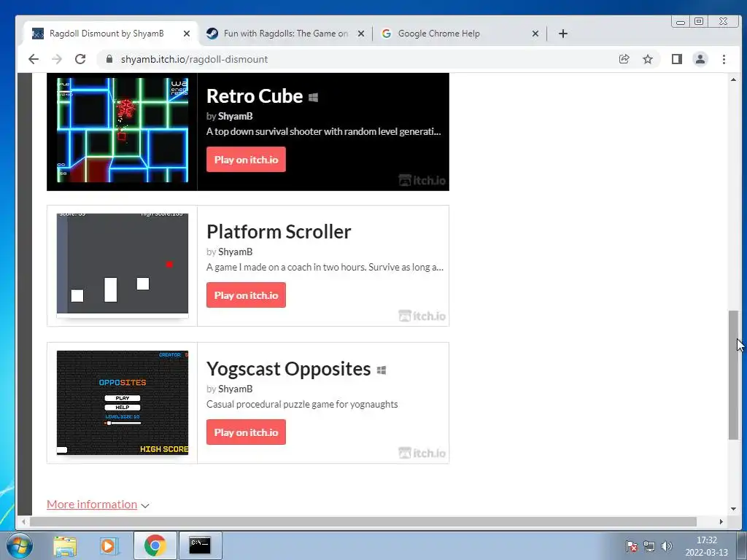The height and width of the screenshot is (560, 747).
Task: Click the horizontal scrollbar right arrow
Action: [721, 521]
